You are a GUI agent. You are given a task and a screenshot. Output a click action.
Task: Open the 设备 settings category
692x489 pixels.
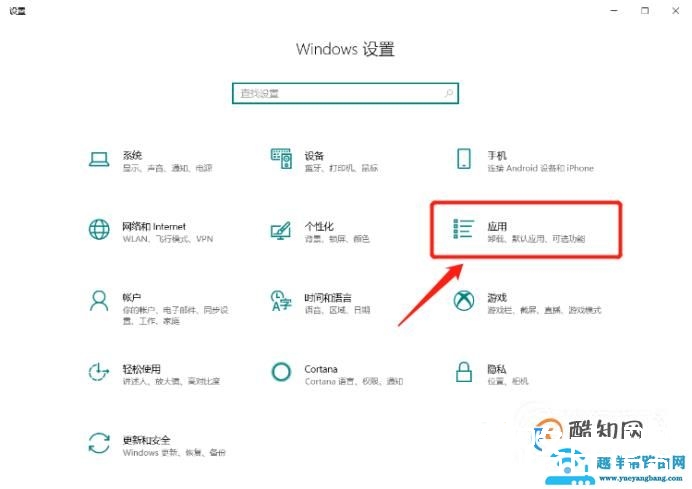tap(314, 155)
